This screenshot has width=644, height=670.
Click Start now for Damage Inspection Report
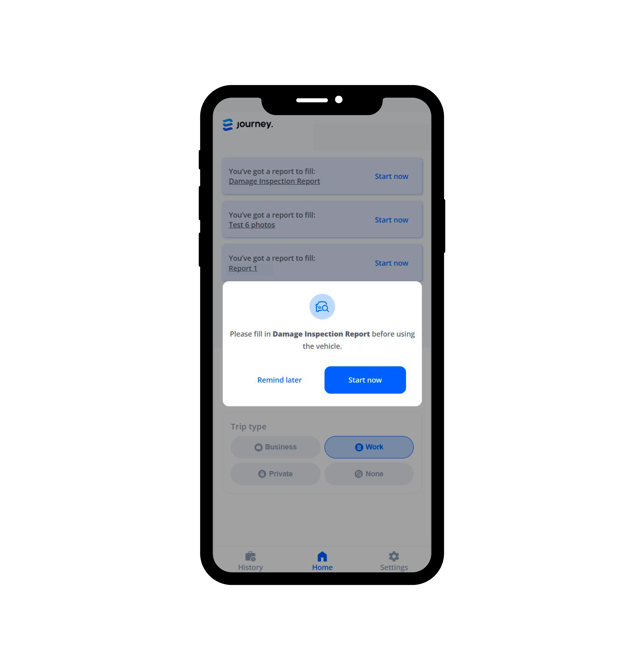365,380
